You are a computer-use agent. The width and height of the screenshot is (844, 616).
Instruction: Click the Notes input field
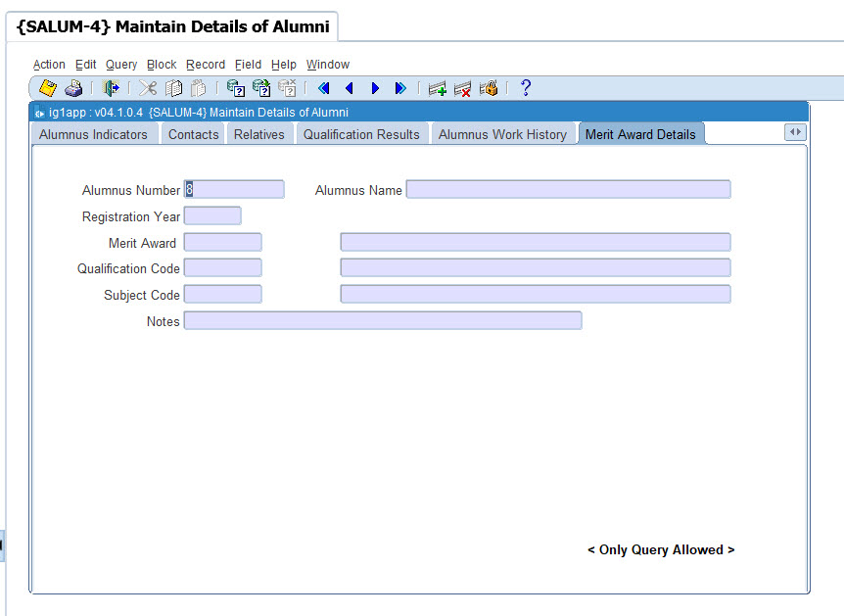pyautogui.click(x=383, y=321)
